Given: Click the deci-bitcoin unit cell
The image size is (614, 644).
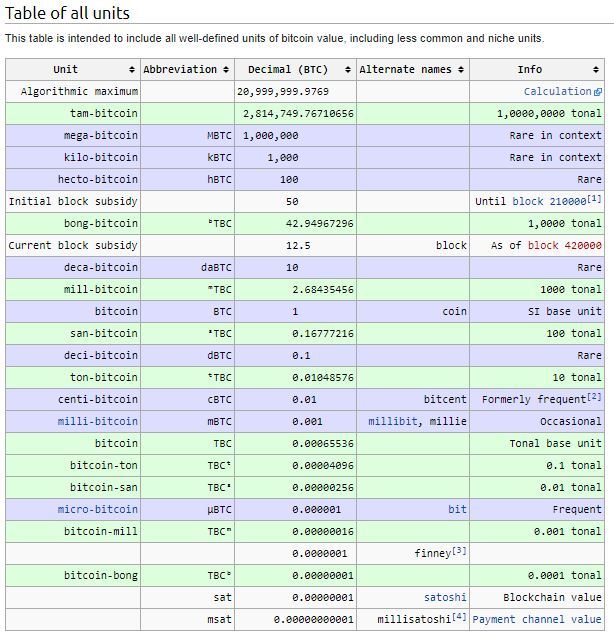Looking at the screenshot, I should click(73, 355).
